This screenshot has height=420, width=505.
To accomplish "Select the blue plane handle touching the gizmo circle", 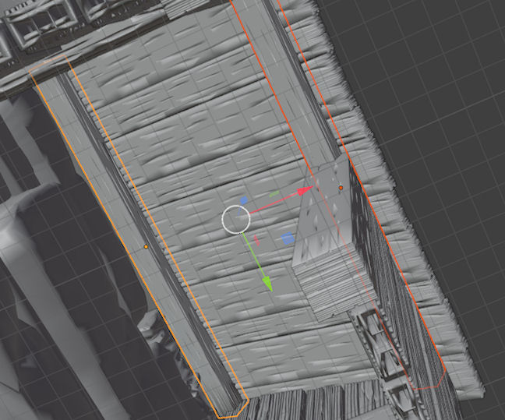I will [244, 201].
